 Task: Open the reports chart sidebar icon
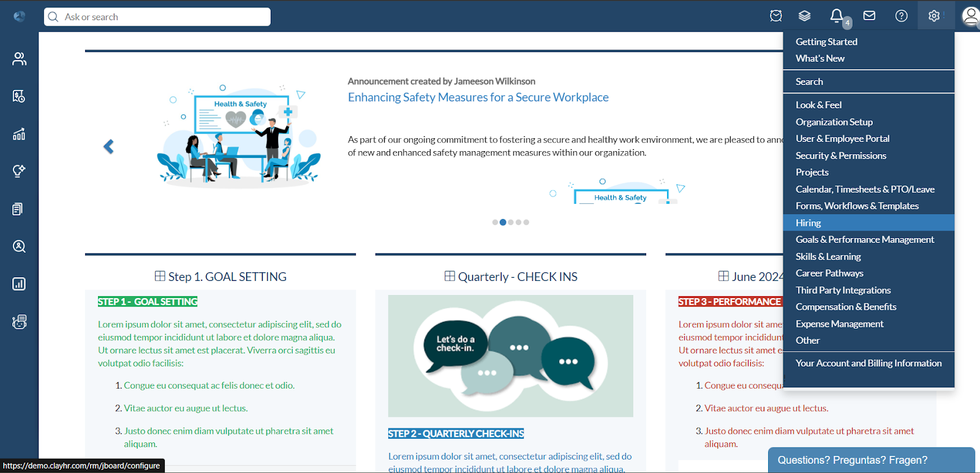tap(19, 284)
